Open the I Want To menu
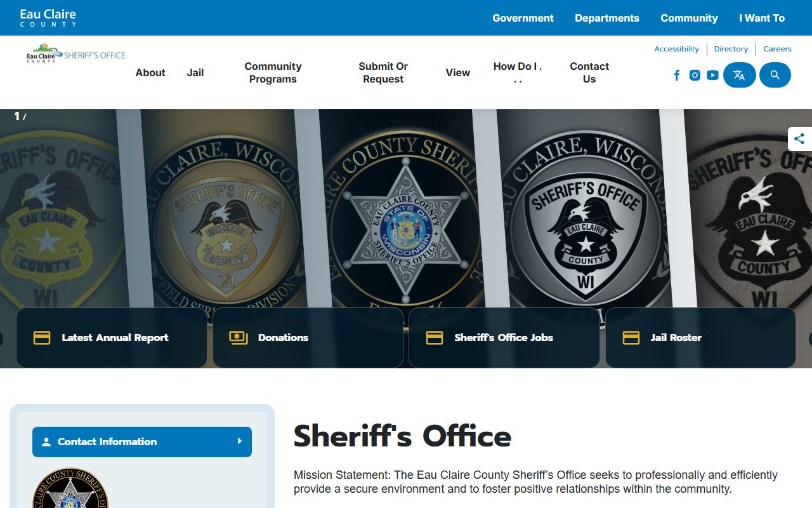The image size is (812, 508). click(762, 18)
